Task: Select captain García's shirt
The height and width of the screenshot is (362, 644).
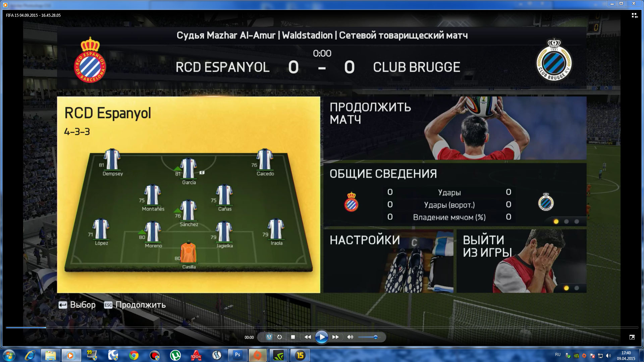Action: coord(188,168)
